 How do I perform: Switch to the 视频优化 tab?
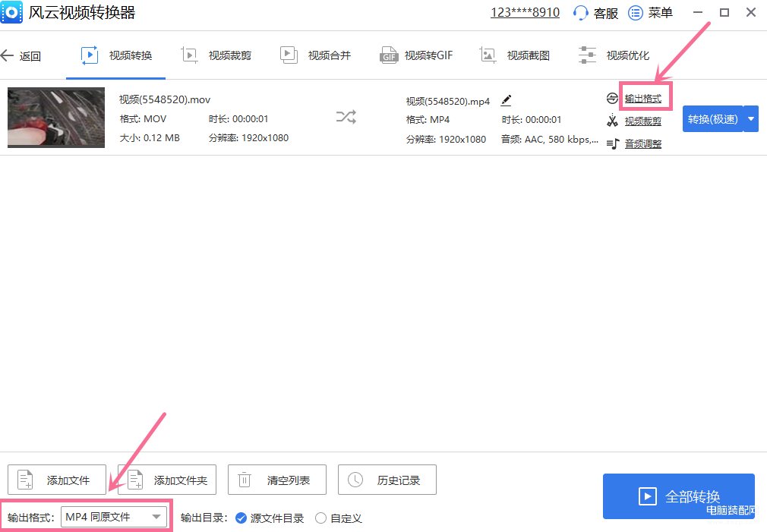[614, 55]
